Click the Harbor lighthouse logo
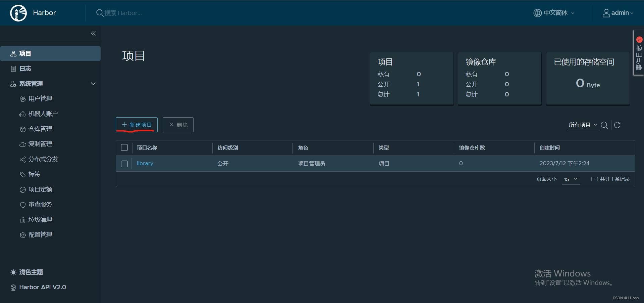Viewport: 644px width, 303px height. (x=18, y=13)
